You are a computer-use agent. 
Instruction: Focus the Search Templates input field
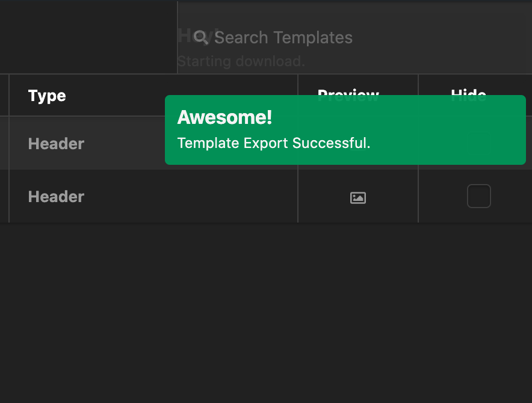pos(355,37)
